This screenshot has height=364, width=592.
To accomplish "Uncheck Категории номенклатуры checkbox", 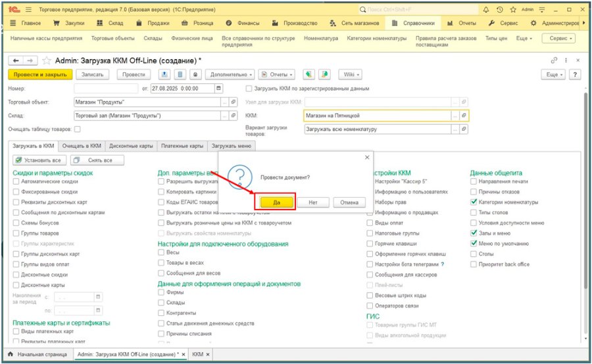I will 474,202.
